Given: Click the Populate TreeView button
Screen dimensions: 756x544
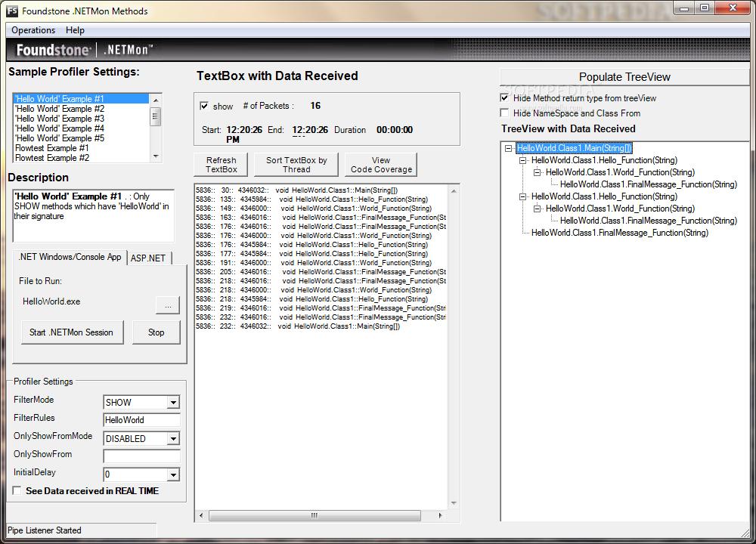Looking at the screenshot, I should 624,77.
